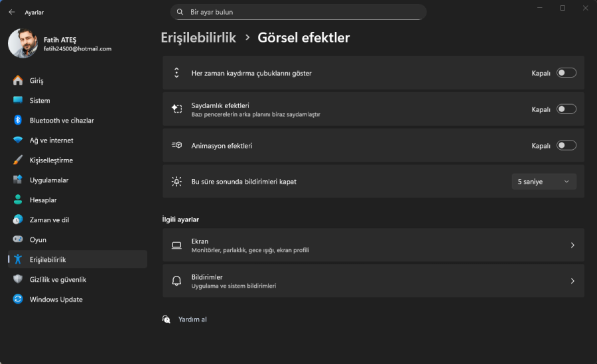Open the Windows Update icon in sidebar

pyautogui.click(x=18, y=299)
